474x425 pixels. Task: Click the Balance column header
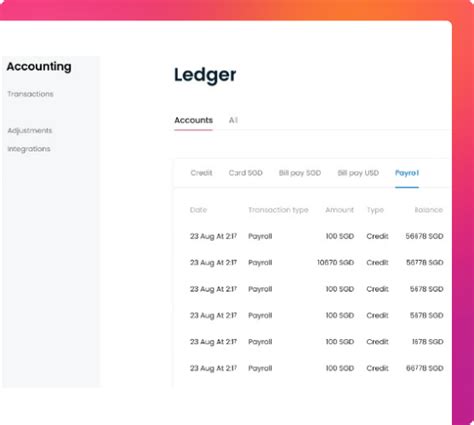[x=429, y=210]
